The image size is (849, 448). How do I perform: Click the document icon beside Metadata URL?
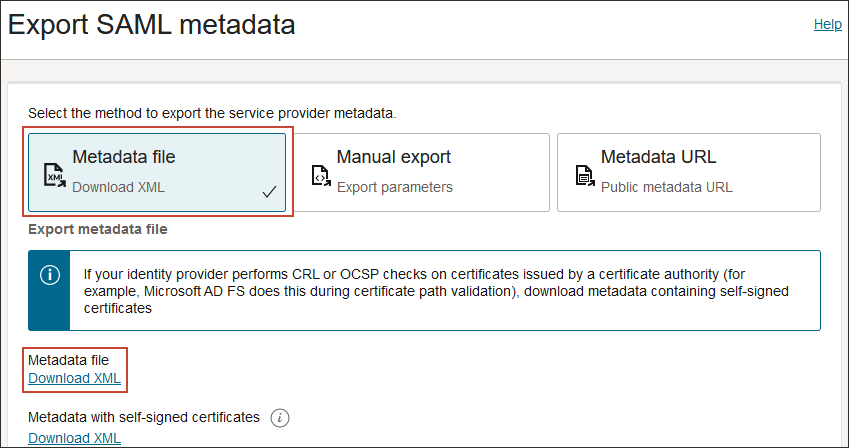(x=585, y=176)
